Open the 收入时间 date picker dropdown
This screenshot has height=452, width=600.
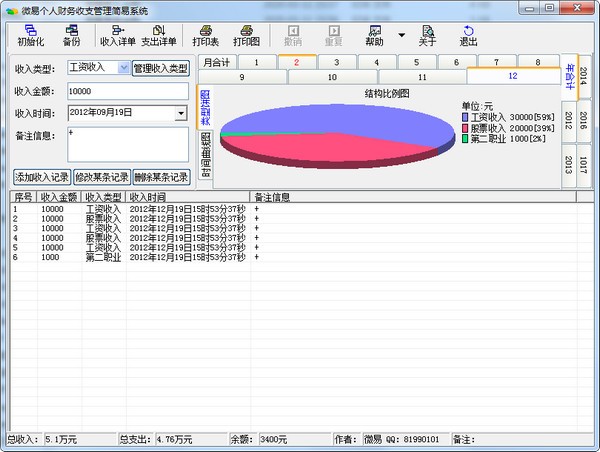click(x=181, y=113)
